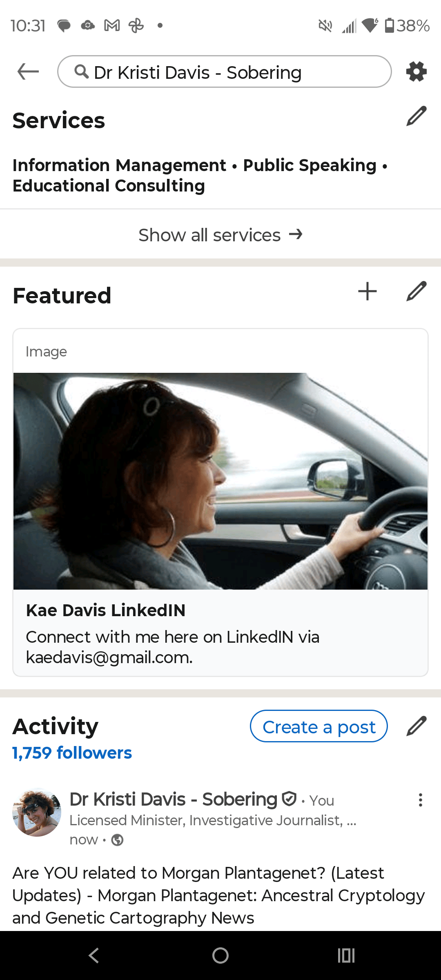Expand Show all services
The height and width of the screenshot is (980, 441).
coord(220,235)
